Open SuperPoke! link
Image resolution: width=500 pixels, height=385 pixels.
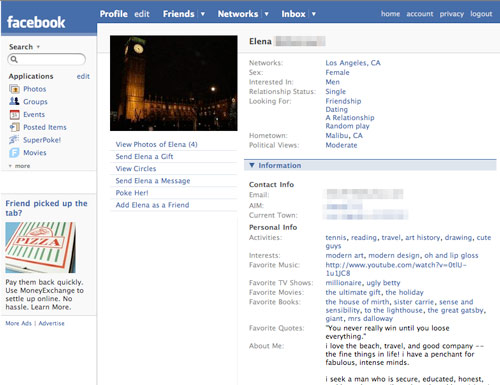(x=42, y=140)
